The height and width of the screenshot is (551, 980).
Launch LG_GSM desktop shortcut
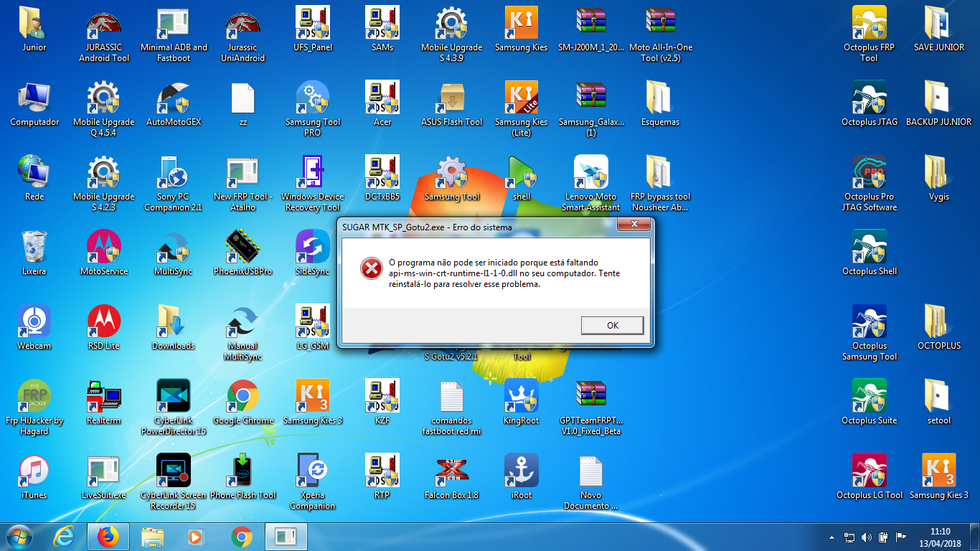[313, 328]
